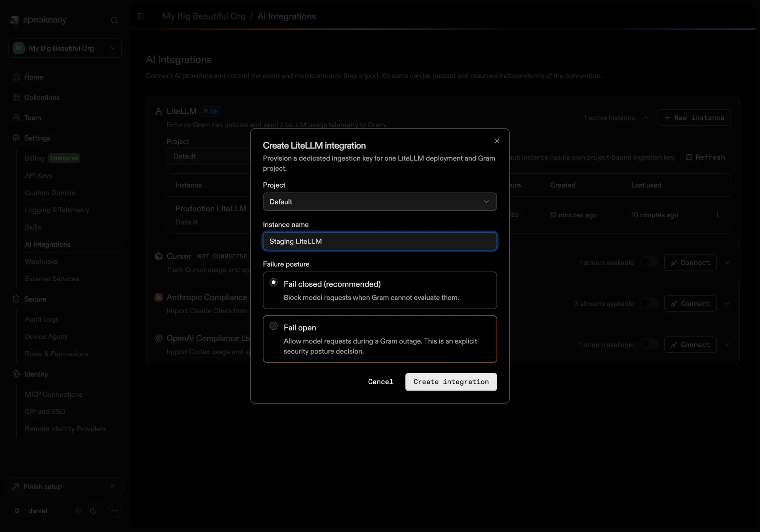760x532 pixels.
Task: Open Webhooks settings page
Action: (41, 262)
